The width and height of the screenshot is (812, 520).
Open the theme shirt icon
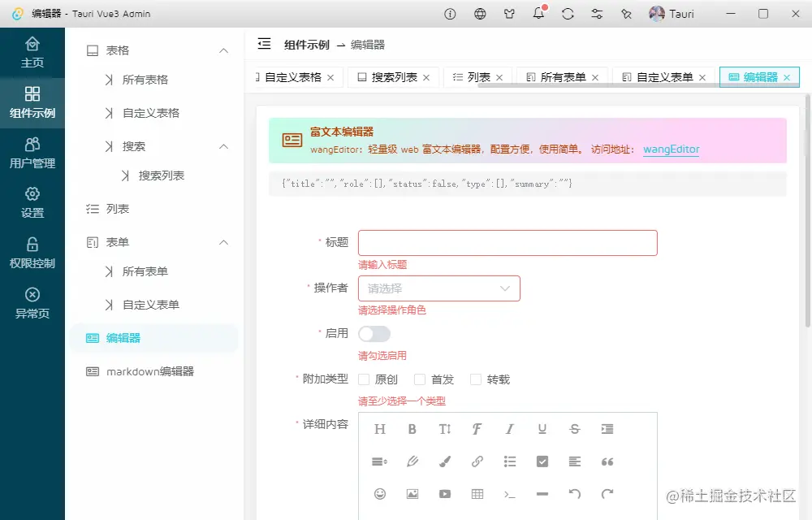pyautogui.click(x=509, y=14)
